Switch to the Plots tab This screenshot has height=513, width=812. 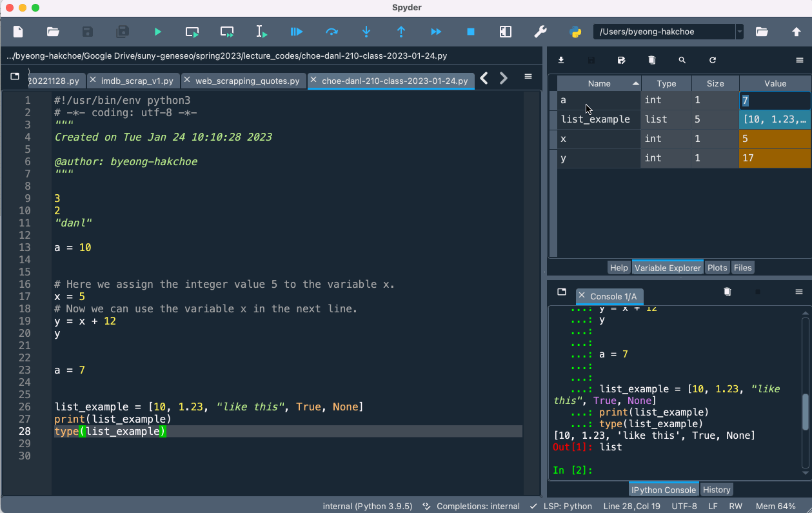[717, 268]
